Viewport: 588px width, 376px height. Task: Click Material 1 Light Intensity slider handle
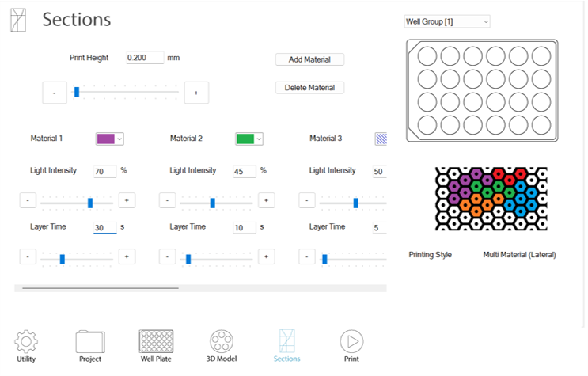[90, 203]
